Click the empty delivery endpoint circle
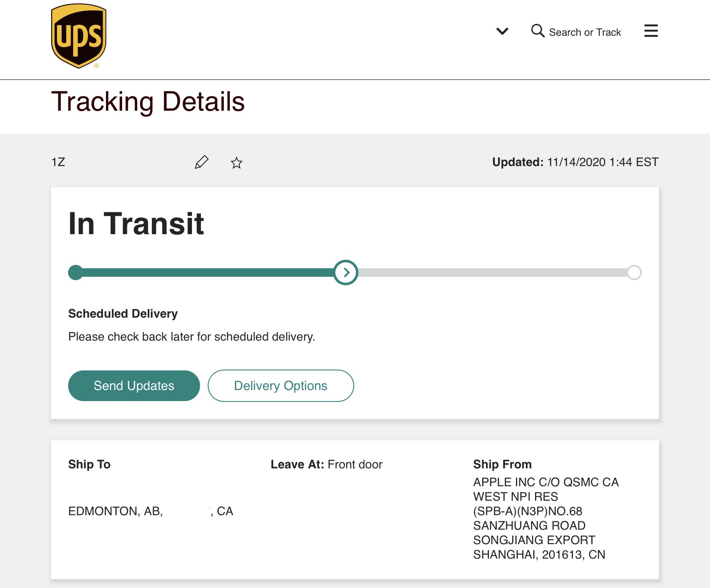This screenshot has height=588, width=710. tap(634, 272)
